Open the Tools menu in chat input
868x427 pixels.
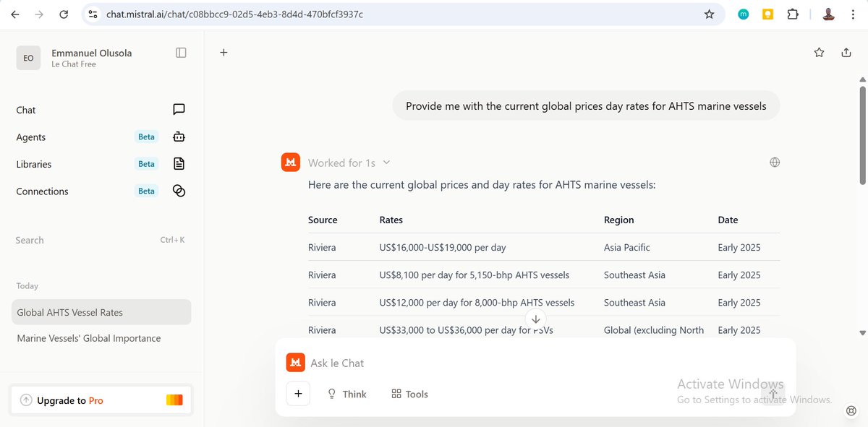409,394
